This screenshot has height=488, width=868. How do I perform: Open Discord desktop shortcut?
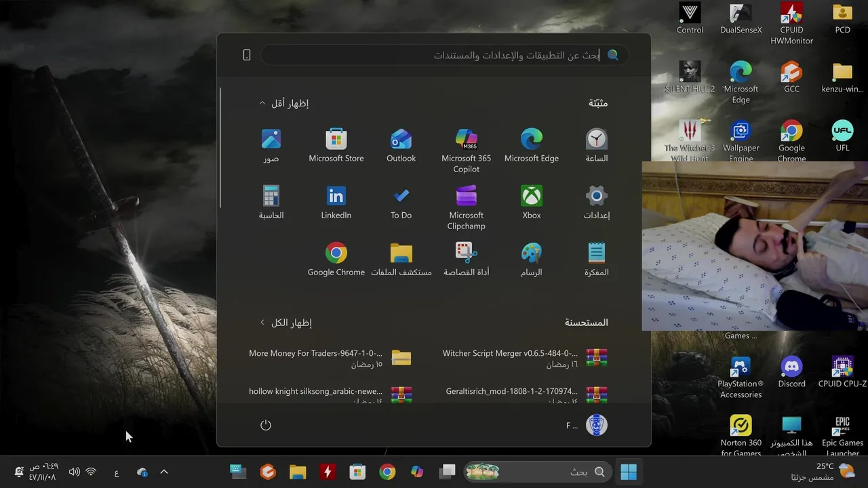point(791,373)
